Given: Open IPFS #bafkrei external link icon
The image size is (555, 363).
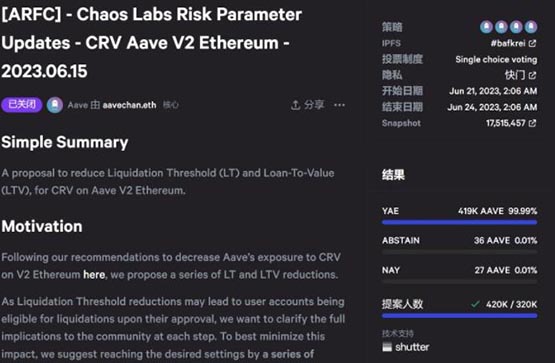Looking at the screenshot, I should pyautogui.click(x=532, y=44).
